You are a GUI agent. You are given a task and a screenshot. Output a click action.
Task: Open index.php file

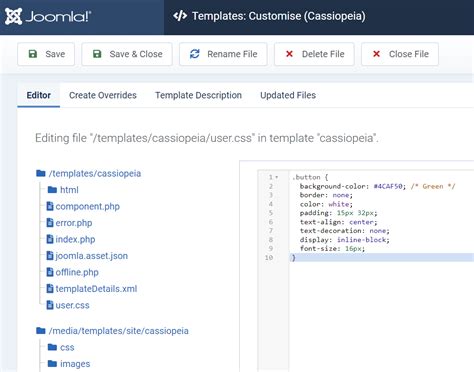pos(75,239)
